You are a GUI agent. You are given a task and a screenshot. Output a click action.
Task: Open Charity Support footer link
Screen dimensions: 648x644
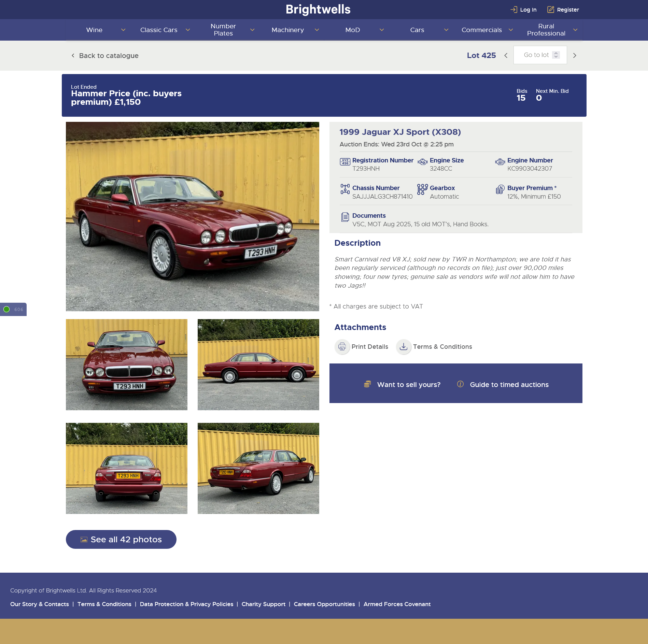pyautogui.click(x=264, y=604)
